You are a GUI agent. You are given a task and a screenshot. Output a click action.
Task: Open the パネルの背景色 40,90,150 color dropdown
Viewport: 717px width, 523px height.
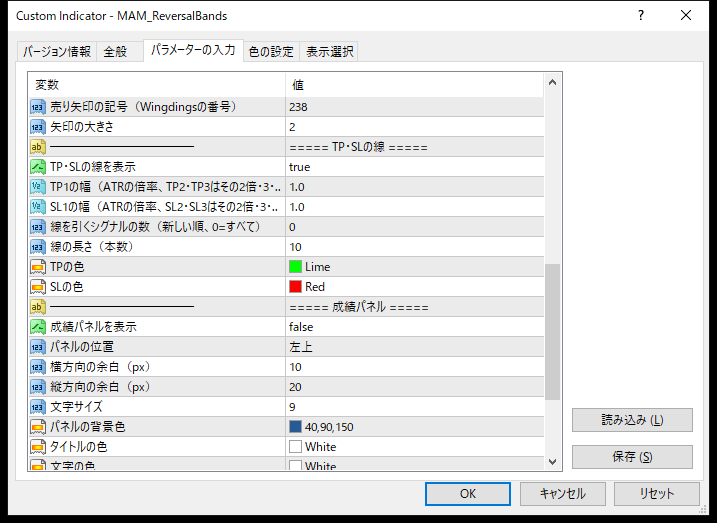point(415,427)
